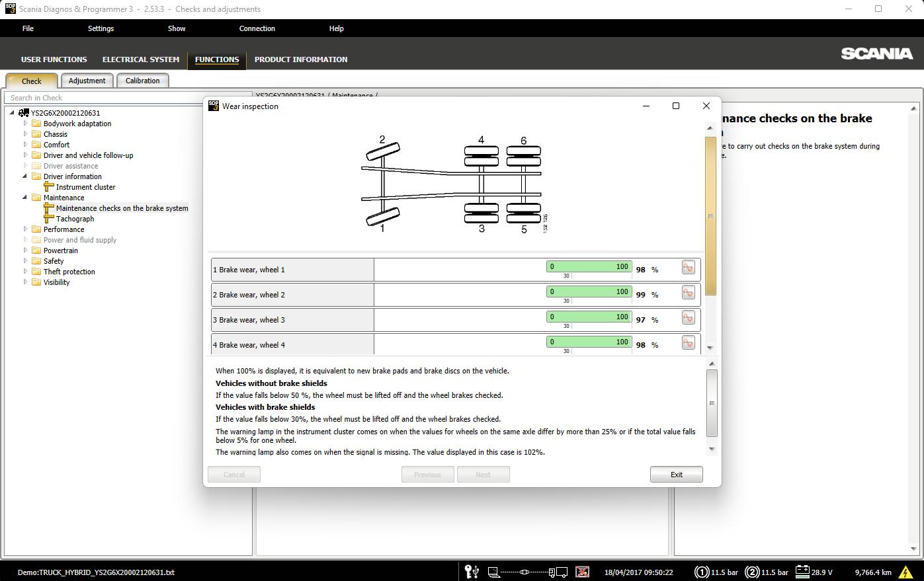Click the computer-to-truck connection status icon

pos(527,572)
